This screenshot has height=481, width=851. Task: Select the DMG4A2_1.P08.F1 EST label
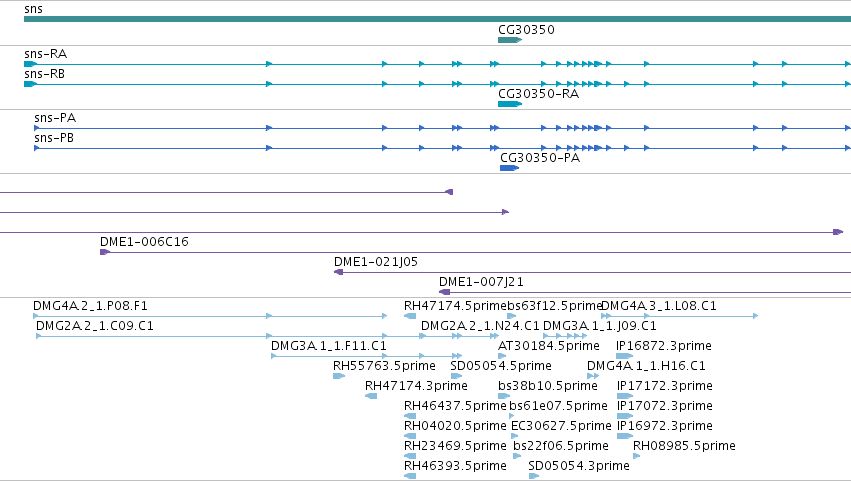(90, 306)
